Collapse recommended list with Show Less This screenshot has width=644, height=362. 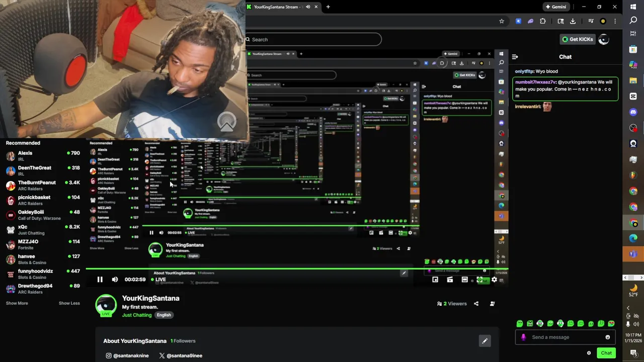pos(69,303)
